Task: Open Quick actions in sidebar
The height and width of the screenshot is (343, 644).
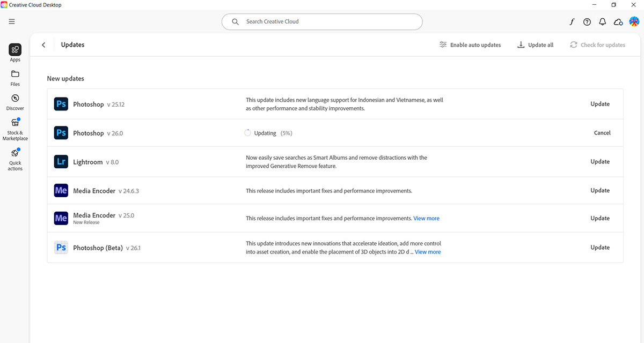Action: click(x=15, y=159)
